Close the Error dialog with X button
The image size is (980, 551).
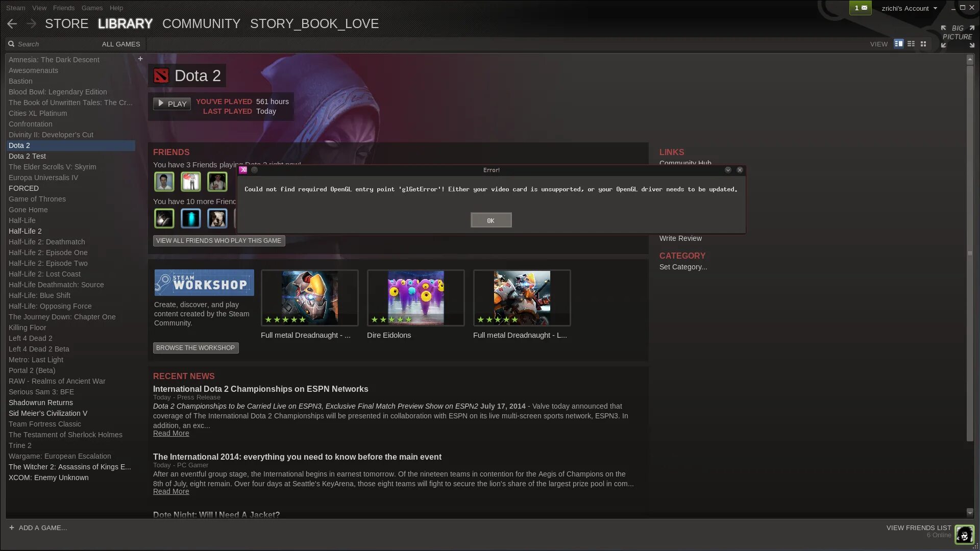tap(740, 170)
